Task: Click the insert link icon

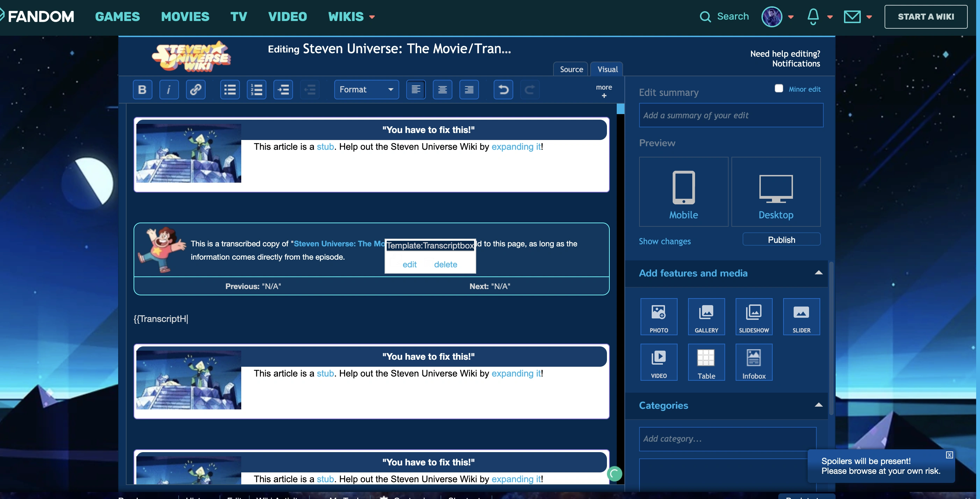Action: point(195,90)
